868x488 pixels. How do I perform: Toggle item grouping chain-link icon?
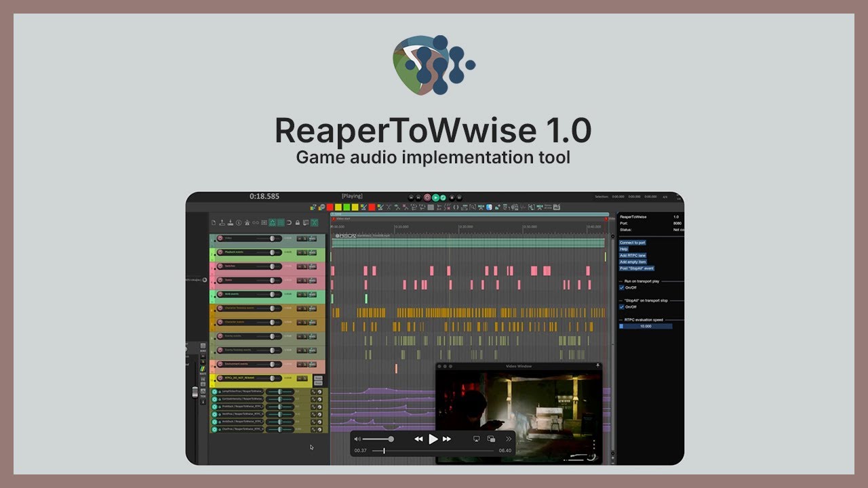click(256, 223)
